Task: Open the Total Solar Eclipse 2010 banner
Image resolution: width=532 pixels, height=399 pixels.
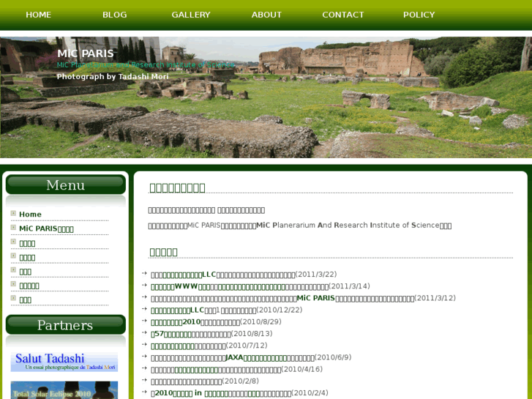Action: [x=64, y=390]
